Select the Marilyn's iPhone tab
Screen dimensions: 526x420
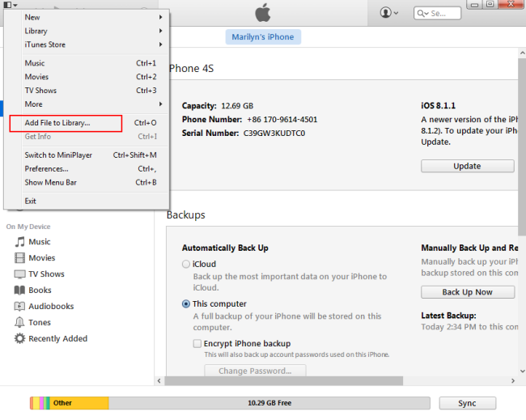tap(263, 37)
